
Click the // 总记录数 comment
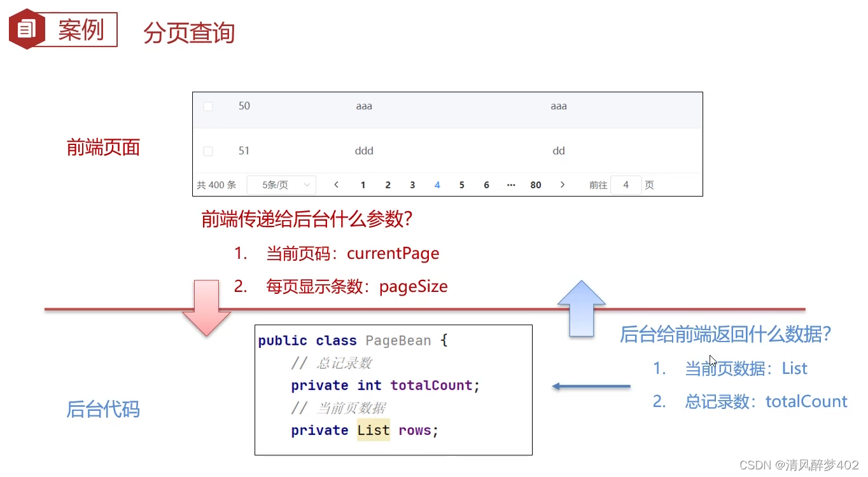[x=331, y=364]
